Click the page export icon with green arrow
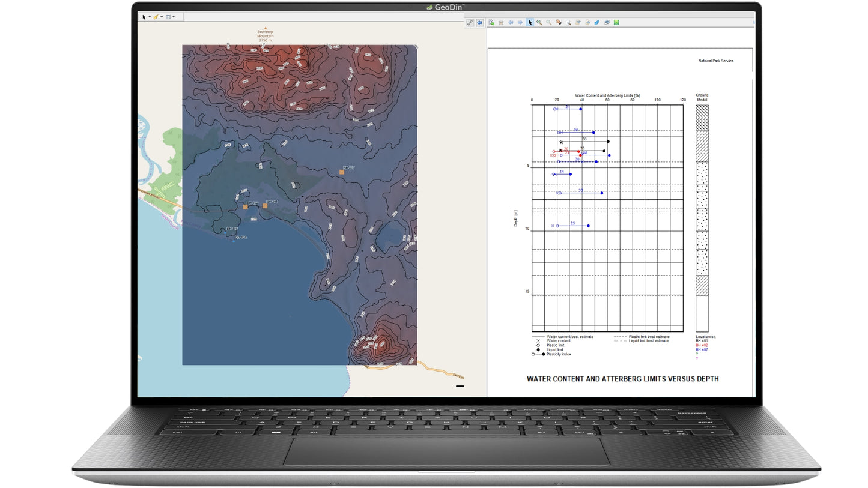 (491, 23)
